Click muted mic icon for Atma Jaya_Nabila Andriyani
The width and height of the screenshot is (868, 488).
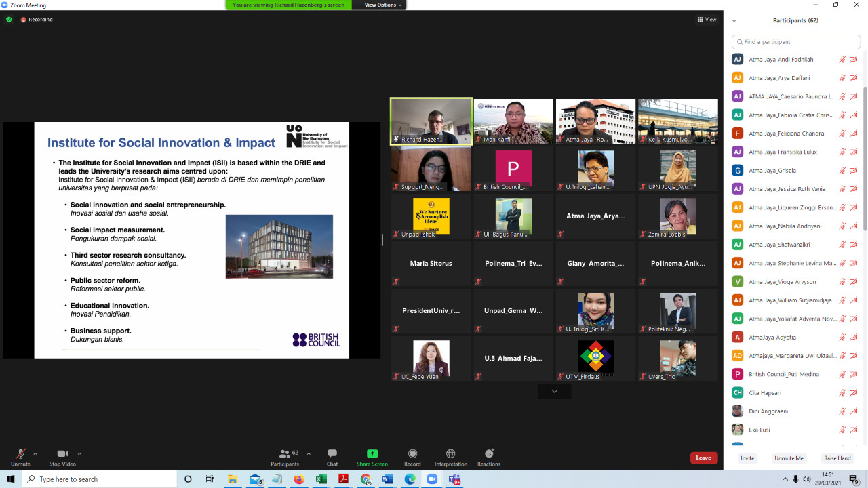point(843,226)
